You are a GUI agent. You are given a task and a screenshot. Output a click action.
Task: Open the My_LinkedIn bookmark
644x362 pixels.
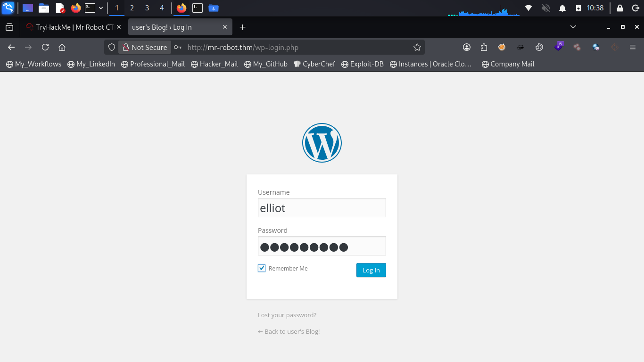point(91,64)
